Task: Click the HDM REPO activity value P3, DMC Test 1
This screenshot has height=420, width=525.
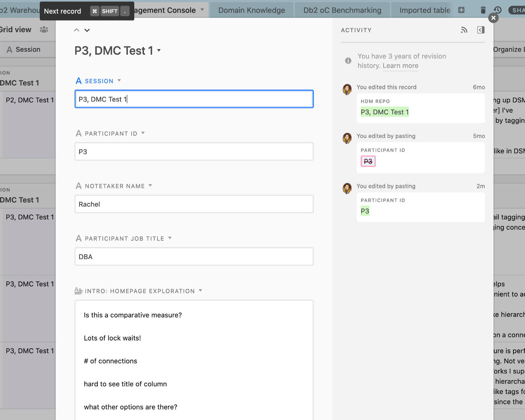Action: tap(385, 112)
